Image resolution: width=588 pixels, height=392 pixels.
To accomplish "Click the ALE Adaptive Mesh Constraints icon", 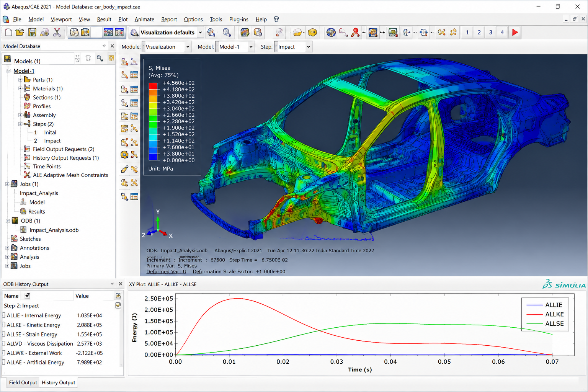I will (x=27, y=175).
